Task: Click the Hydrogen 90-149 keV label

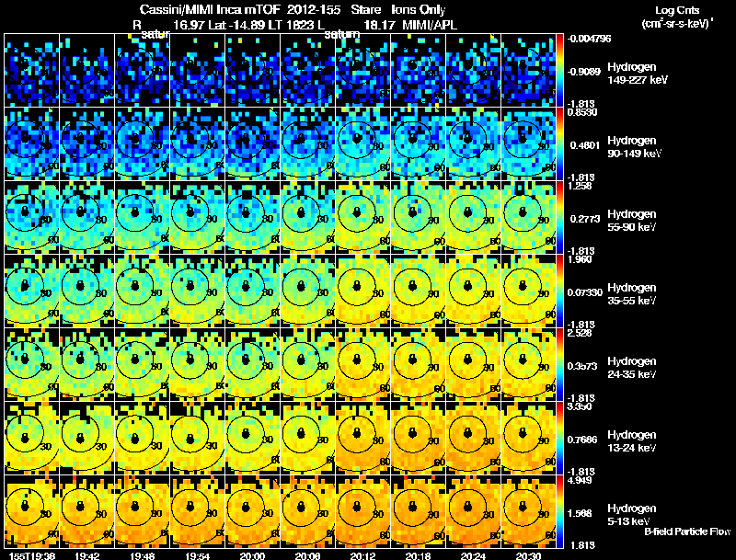Action: 635,147
